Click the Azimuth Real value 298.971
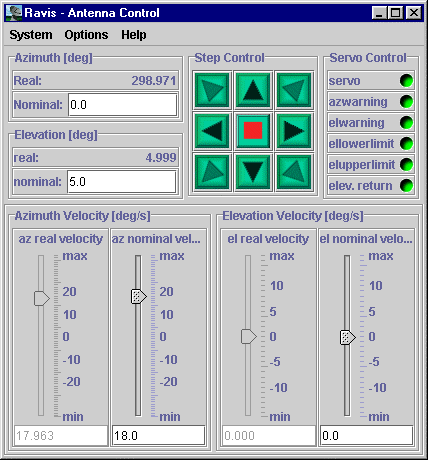Viewport: 428px width, 460px height. (154, 80)
